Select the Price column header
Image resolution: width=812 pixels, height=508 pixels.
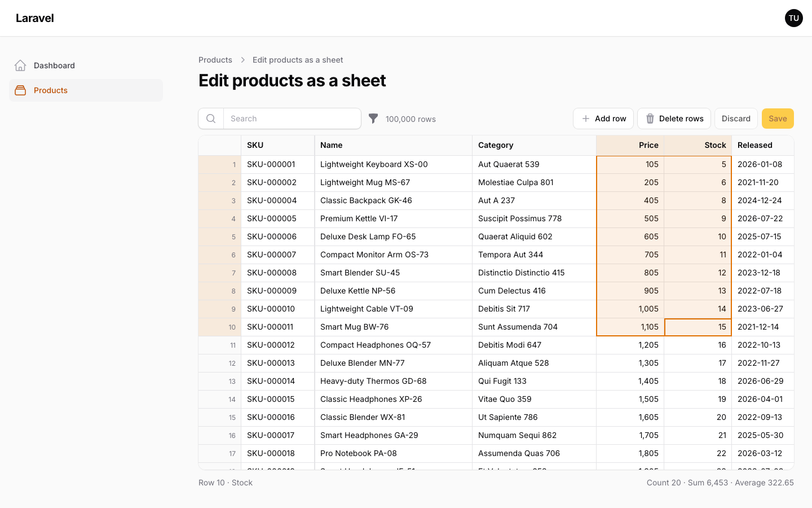coord(630,145)
